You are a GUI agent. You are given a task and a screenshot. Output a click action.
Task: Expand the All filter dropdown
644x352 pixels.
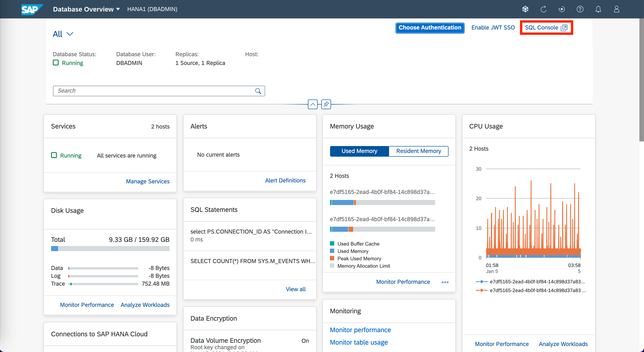coord(63,34)
